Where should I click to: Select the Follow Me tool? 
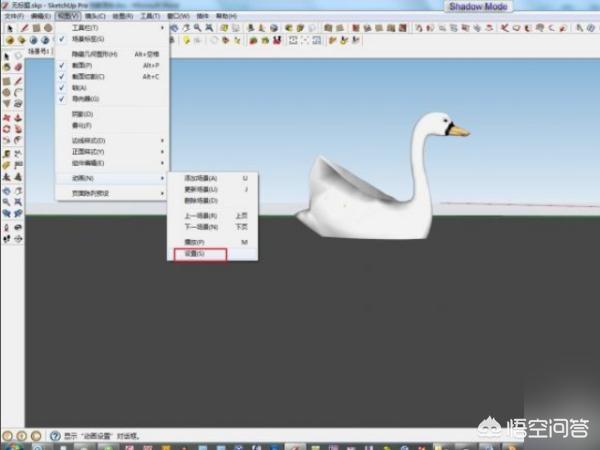tap(18, 129)
